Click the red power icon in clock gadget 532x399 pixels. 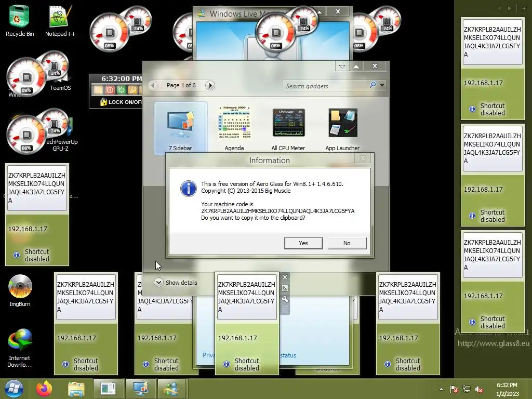(x=110, y=90)
